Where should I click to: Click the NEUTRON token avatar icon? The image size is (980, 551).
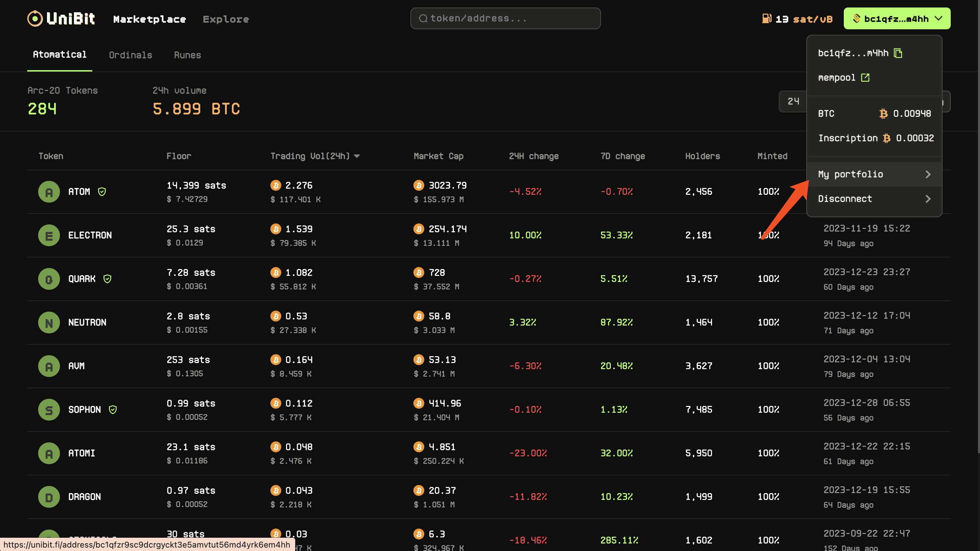pyautogui.click(x=49, y=323)
